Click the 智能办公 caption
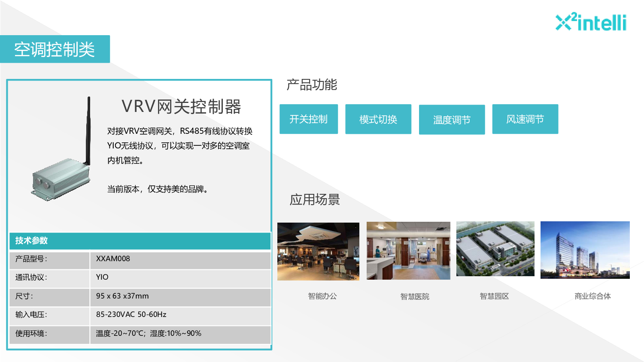Screen dimensions: 644x362 [322, 296]
